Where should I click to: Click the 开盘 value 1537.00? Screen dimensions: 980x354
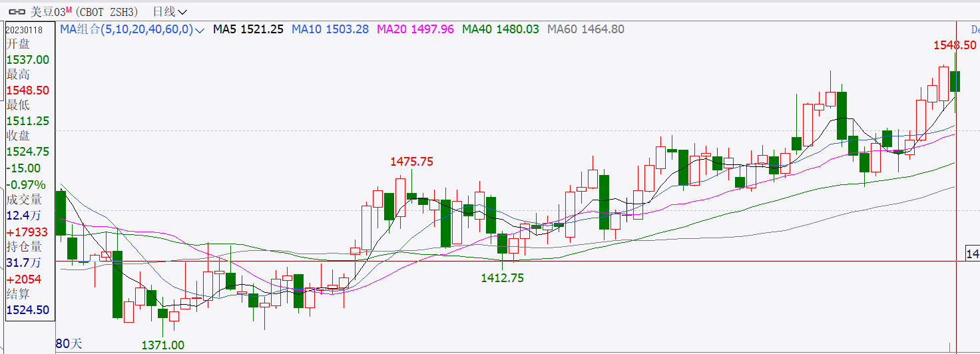coord(27,60)
